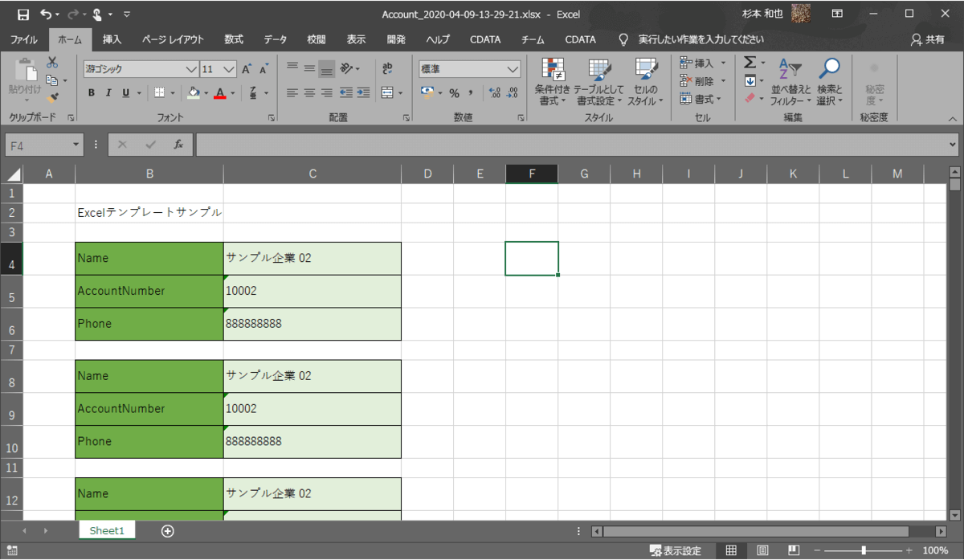This screenshot has width=964, height=560.
Task: Apply percent style format
Action: pos(454,92)
